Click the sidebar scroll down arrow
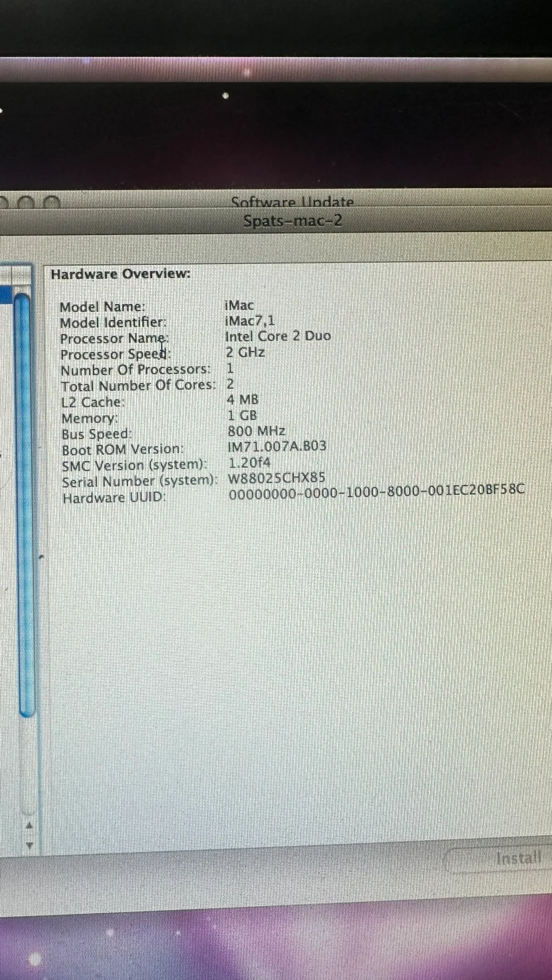 (29, 845)
